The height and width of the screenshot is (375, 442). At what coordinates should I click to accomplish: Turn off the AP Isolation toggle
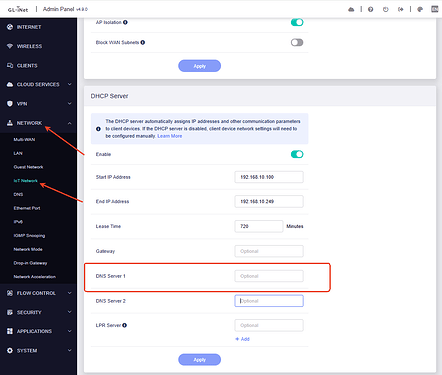click(297, 22)
